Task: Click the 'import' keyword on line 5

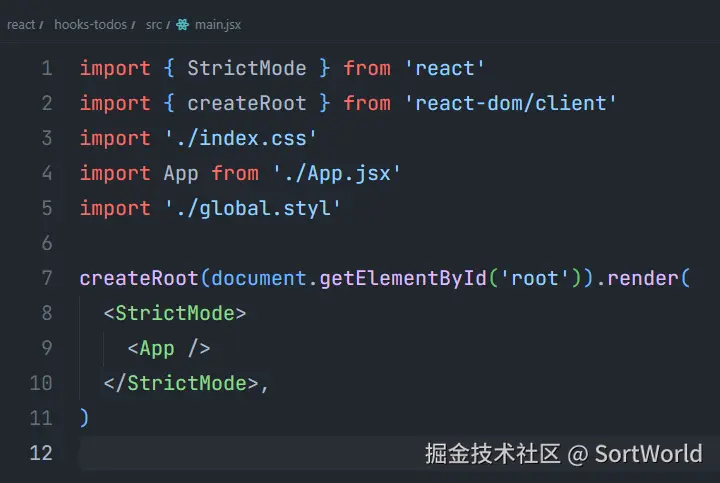Action: click(115, 208)
